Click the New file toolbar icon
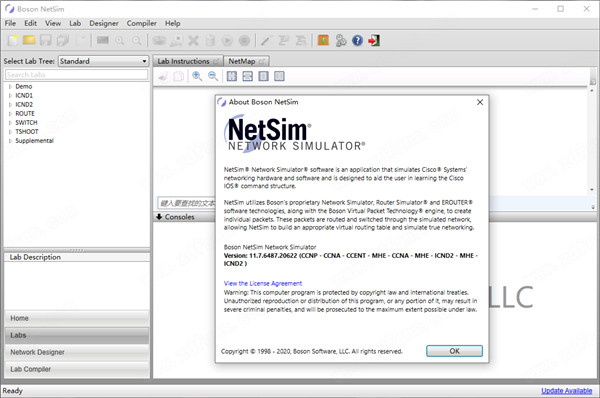600x398 pixels. (12, 40)
